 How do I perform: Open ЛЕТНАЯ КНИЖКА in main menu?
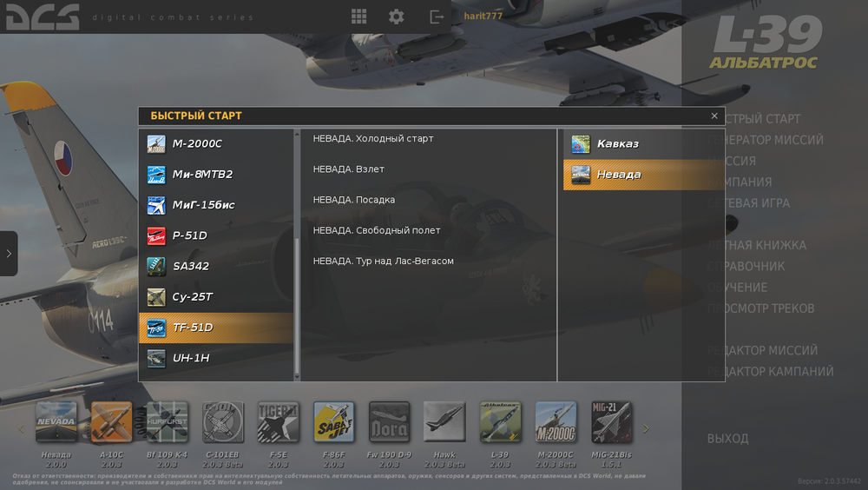coord(757,246)
